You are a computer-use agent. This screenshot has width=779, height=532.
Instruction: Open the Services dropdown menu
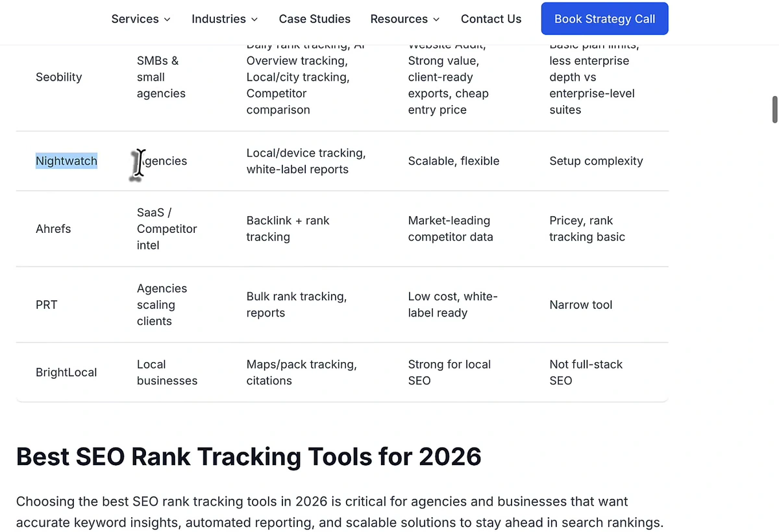coord(141,19)
